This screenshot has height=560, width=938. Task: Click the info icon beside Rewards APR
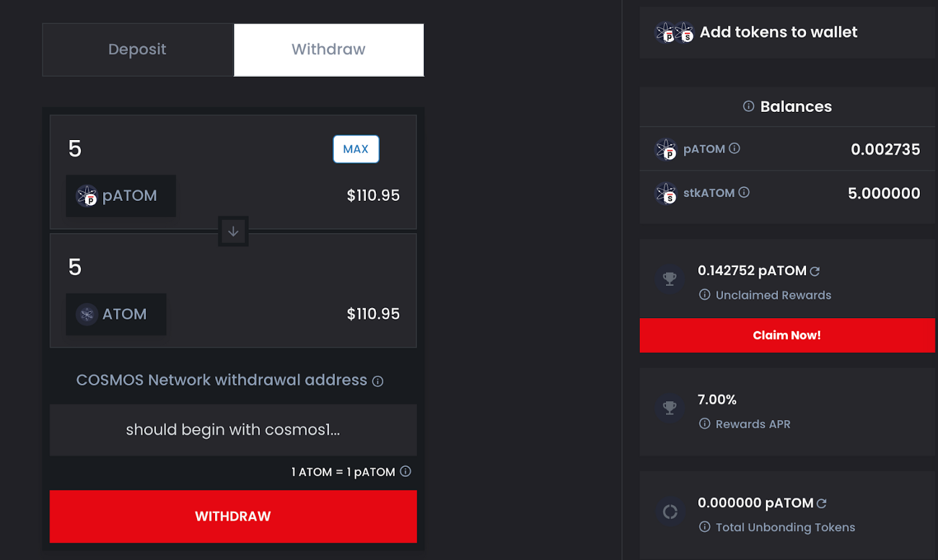click(x=705, y=423)
